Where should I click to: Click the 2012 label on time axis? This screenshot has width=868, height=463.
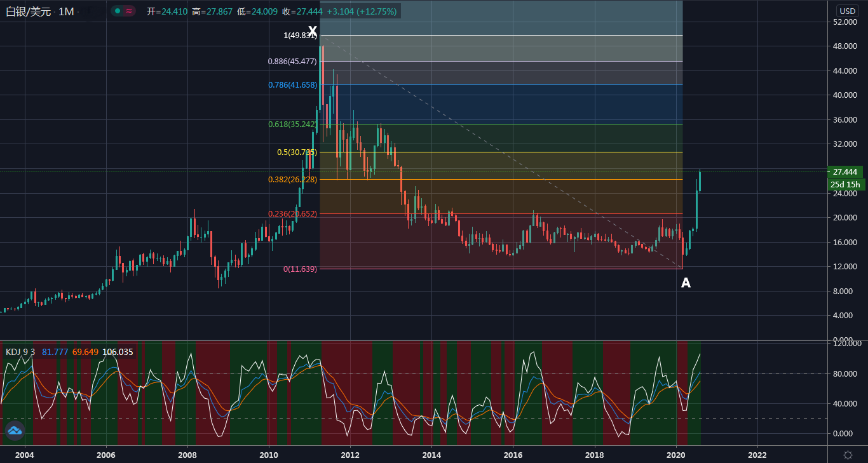click(350, 455)
